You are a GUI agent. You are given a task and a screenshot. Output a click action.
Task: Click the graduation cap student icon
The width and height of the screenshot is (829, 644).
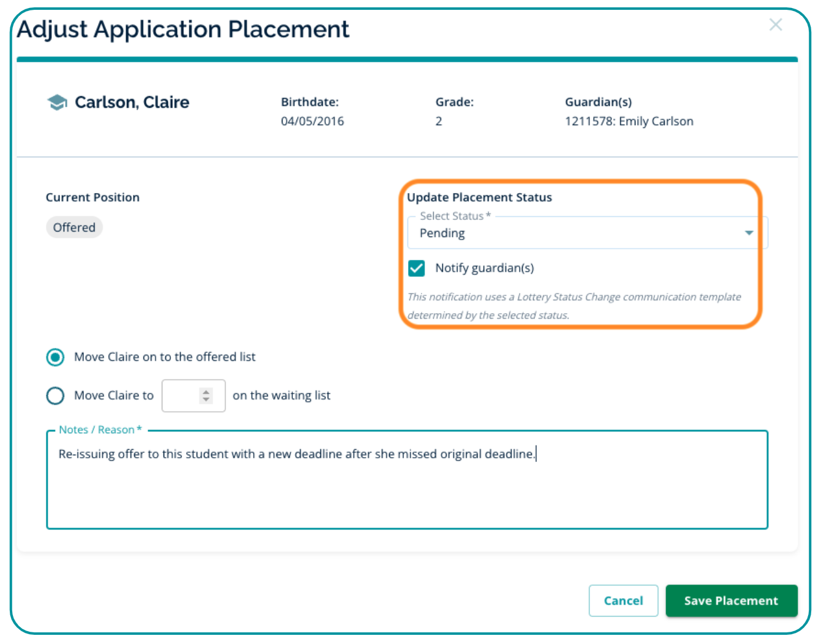tap(57, 102)
